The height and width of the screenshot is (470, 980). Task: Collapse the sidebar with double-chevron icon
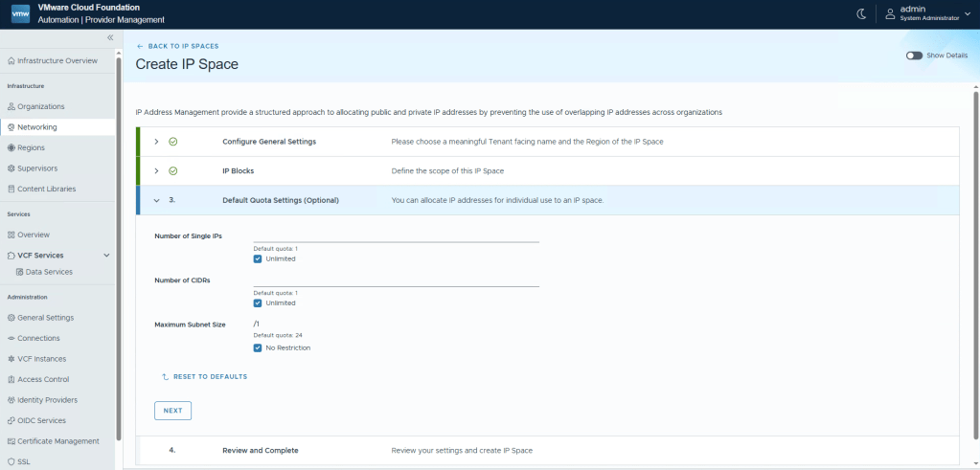(x=110, y=37)
